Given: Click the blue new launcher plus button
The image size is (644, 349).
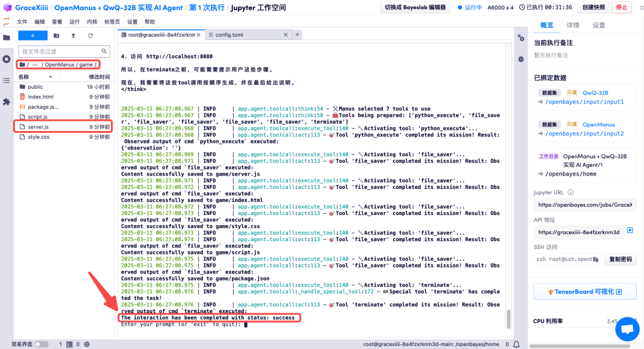Looking at the screenshot, I should click(x=33, y=36).
